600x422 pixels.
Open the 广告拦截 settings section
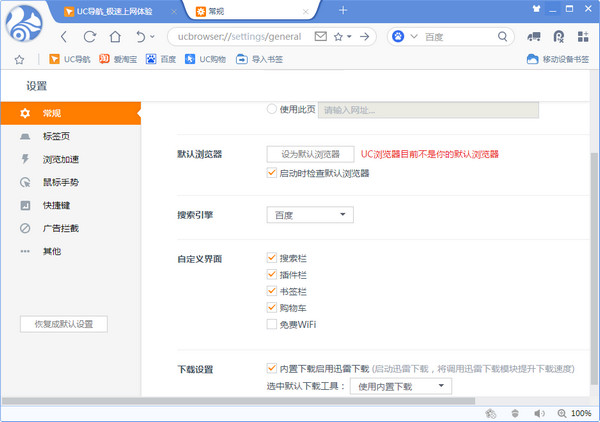pos(59,228)
